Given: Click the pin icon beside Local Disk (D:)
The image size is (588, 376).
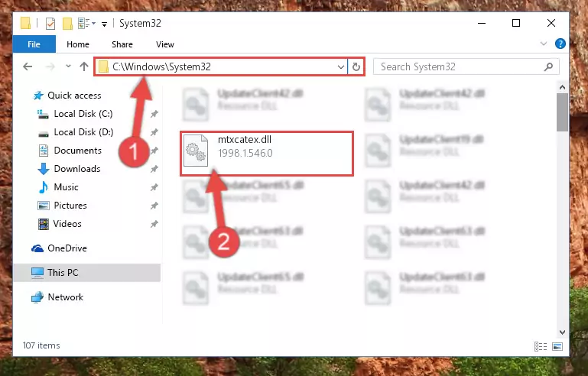Looking at the screenshot, I should (154, 132).
